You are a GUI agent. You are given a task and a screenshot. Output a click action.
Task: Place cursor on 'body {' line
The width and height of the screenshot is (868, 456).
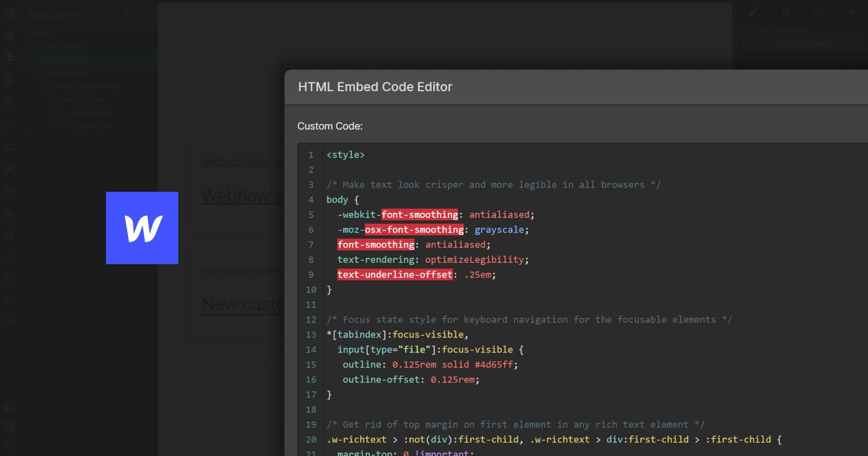pos(343,199)
